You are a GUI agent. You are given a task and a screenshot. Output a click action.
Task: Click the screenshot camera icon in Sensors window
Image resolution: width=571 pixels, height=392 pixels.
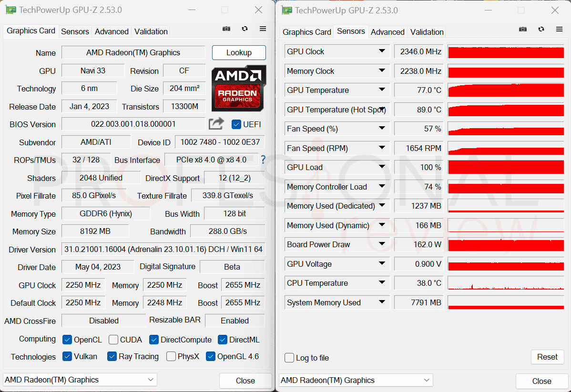point(522,29)
